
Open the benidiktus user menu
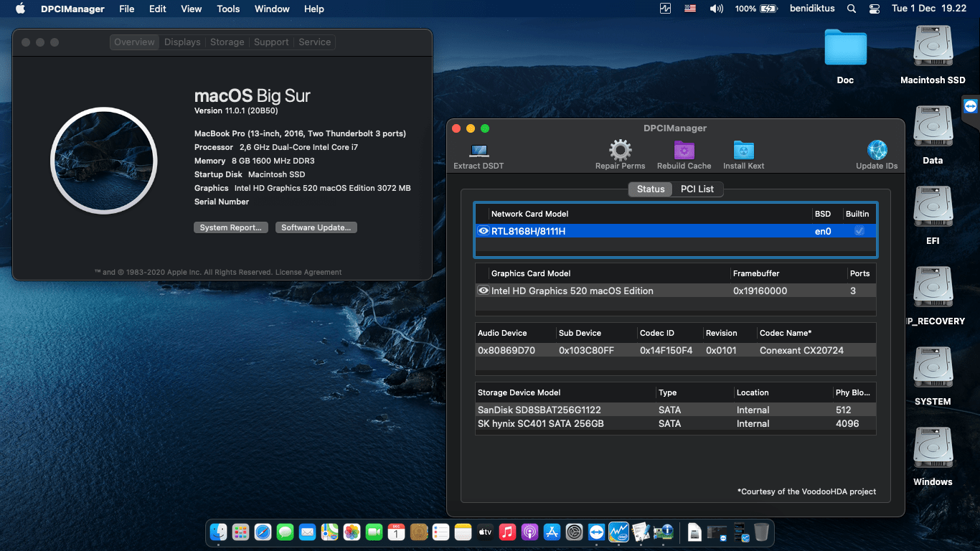pyautogui.click(x=813, y=9)
